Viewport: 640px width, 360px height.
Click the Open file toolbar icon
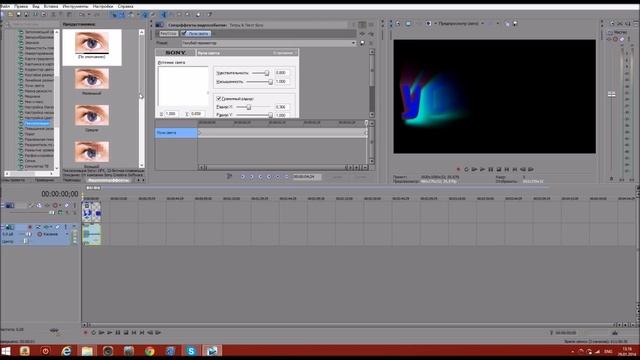point(11,14)
